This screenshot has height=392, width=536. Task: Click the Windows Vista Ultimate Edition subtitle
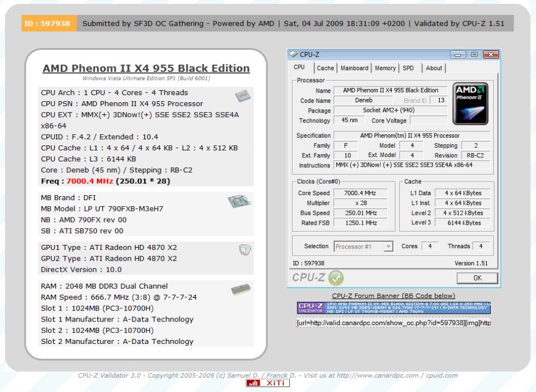coord(147,78)
